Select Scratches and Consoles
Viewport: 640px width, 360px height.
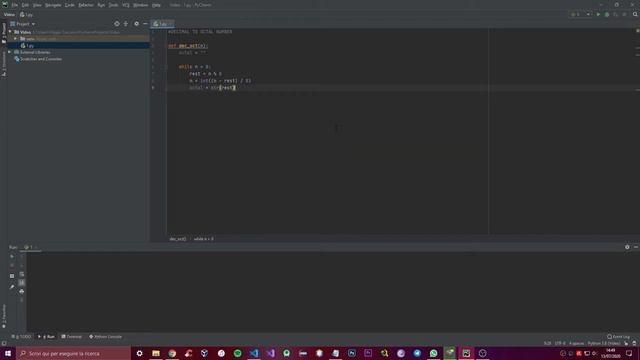(x=38, y=59)
